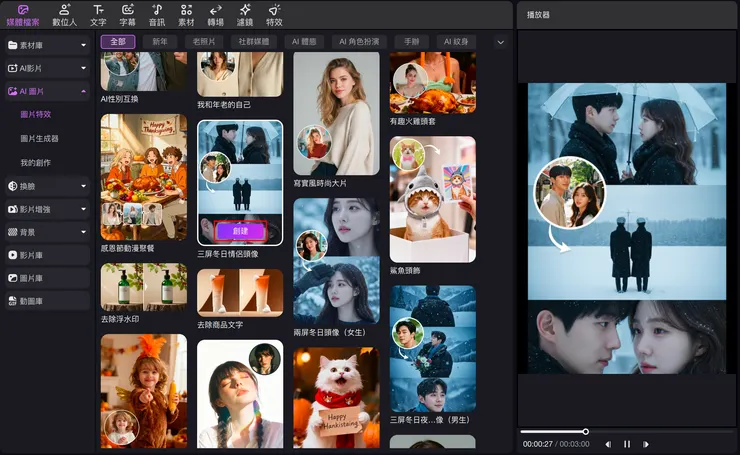This screenshot has width=740, height=455.
Task: Click the 影片增強 video enhance icon
Action: click(x=13, y=209)
